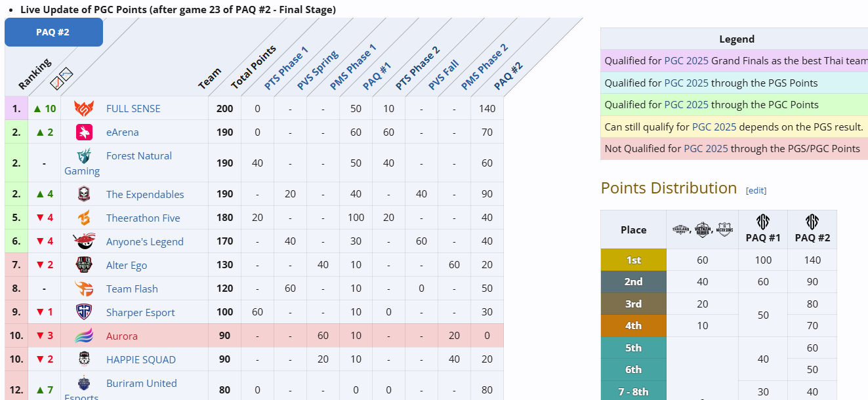
Task: Click the Vietnam Series logo in Points Distribution
Action: (702, 230)
